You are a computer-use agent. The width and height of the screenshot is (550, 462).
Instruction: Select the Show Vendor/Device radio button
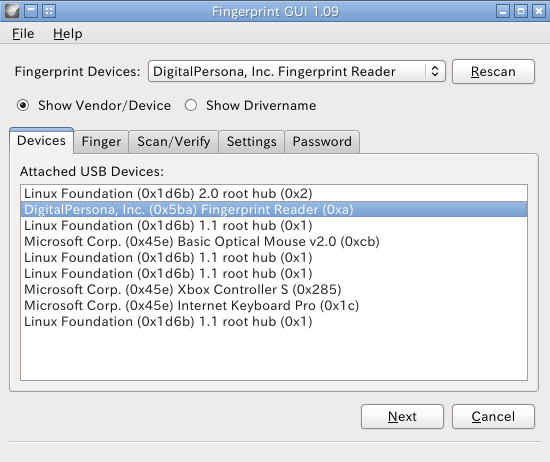pos(23,105)
